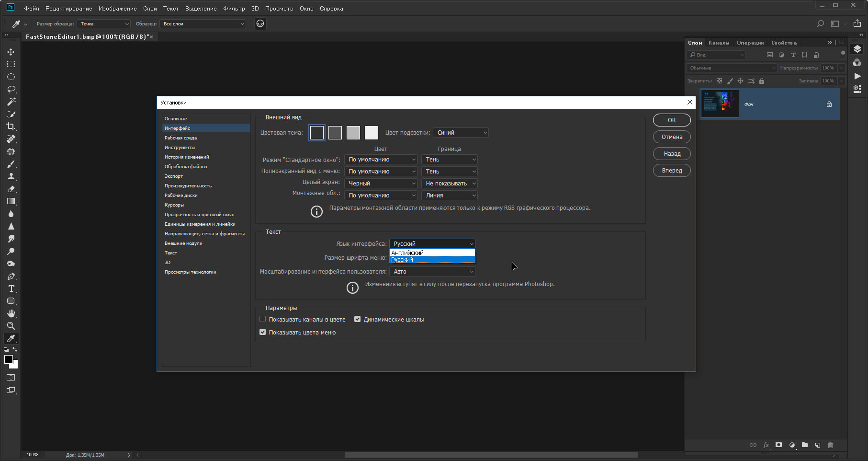Image resolution: width=868 pixels, height=461 pixels.
Task: Click the OK button
Action: click(x=672, y=120)
